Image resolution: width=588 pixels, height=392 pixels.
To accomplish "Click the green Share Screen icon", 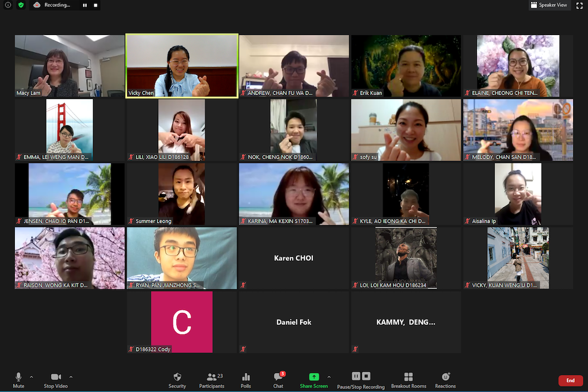I will point(314,377).
